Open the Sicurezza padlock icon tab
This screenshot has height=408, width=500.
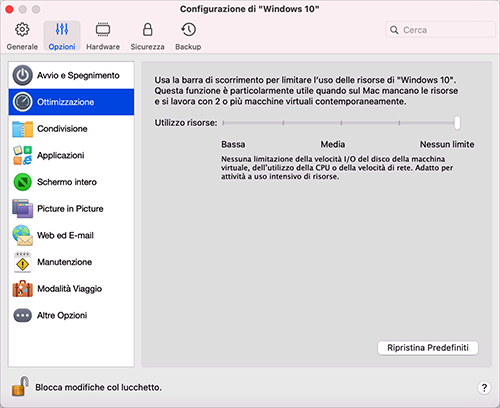(x=147, y=30)
